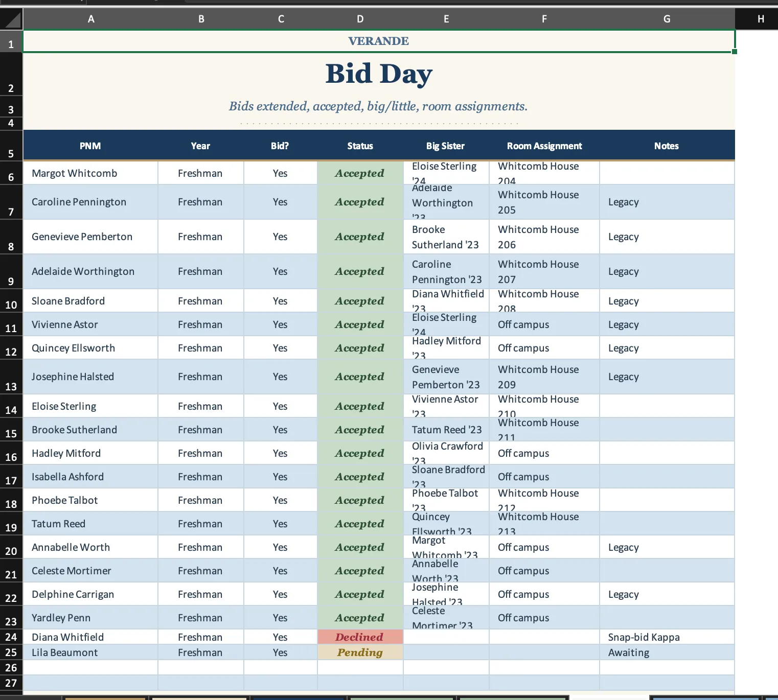
Task: Select the Snap-bid Kappa note cell
Action: (667, 637)
